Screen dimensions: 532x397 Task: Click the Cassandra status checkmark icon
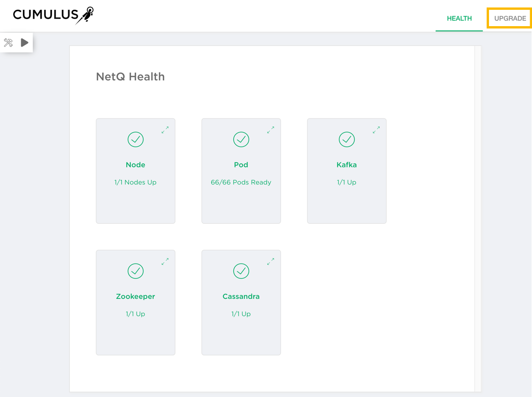pos(241,271)
